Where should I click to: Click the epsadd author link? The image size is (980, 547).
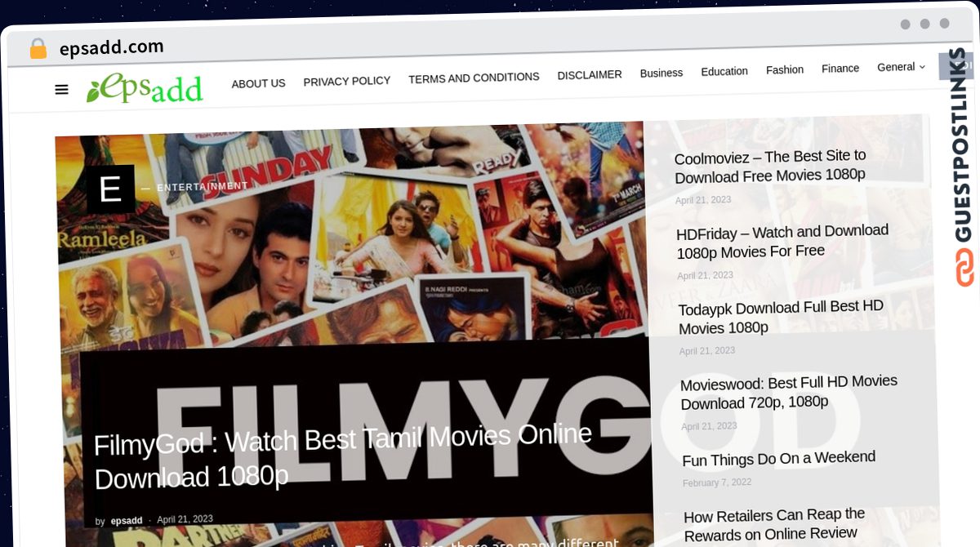[127, 521]
